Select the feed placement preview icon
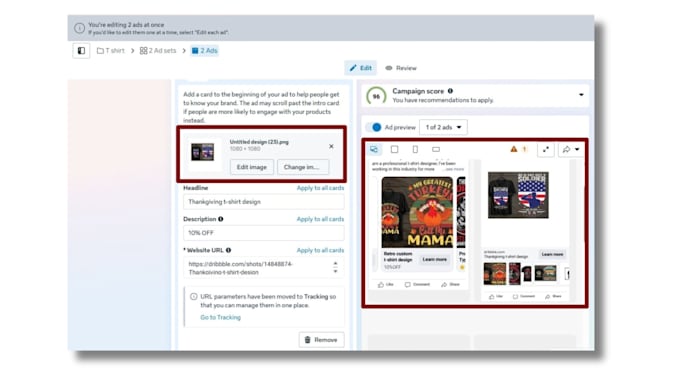Viewport: 680px width, 383px height. point(374,149)
